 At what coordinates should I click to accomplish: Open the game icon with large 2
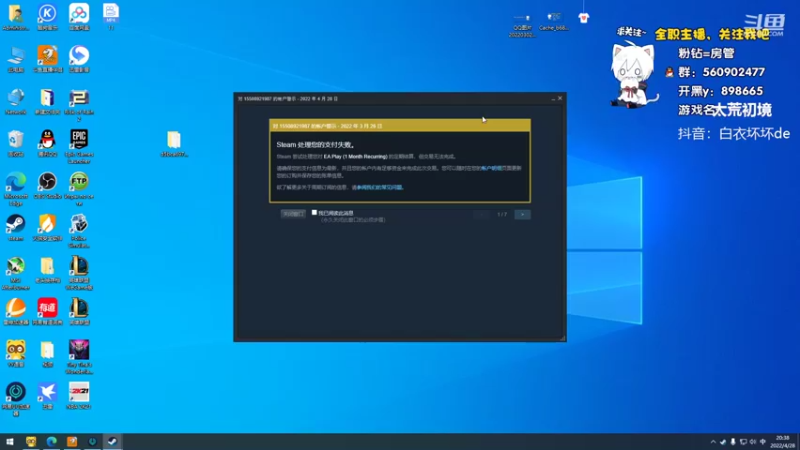coord(79,105)
